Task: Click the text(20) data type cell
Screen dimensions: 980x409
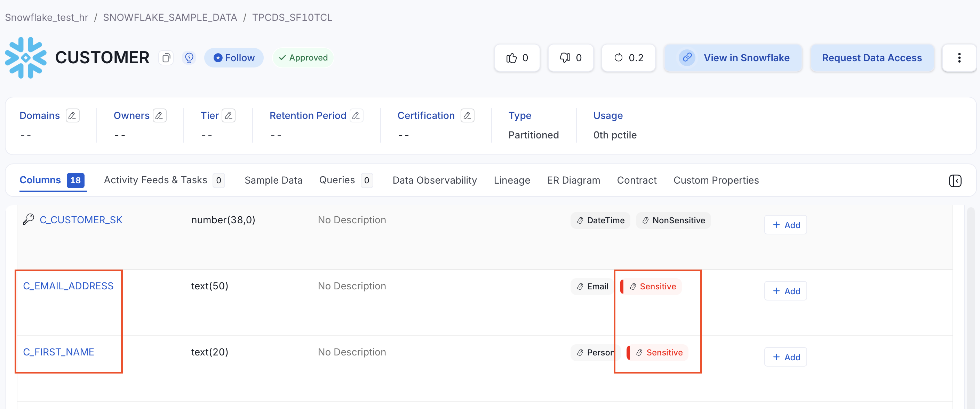Action: coord(210,352)
